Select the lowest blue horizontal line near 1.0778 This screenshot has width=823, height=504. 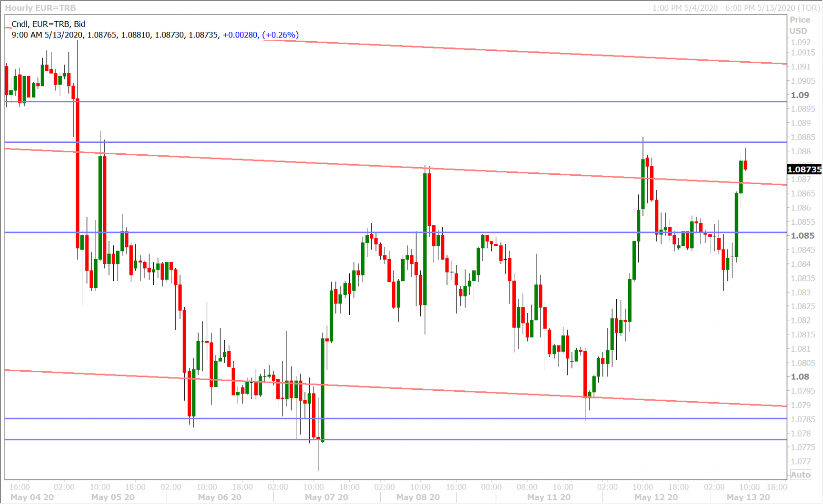pyautogui.click(x=396, y=440)
